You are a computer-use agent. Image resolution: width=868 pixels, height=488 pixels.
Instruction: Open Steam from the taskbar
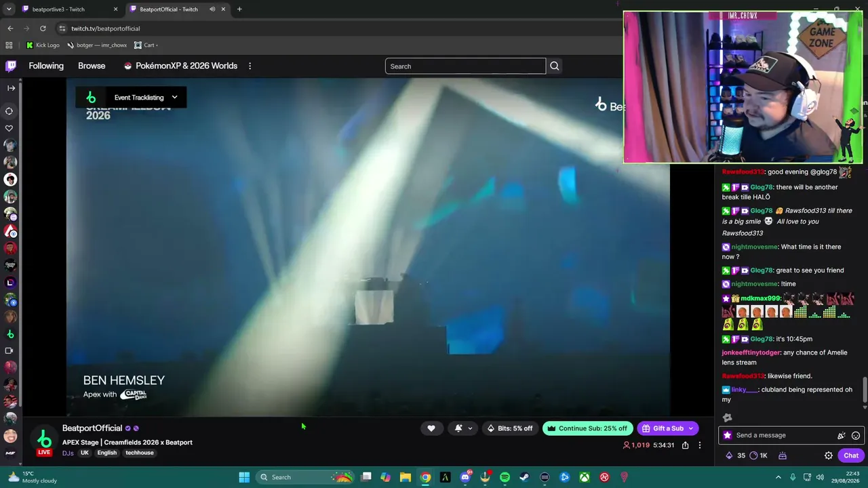(524, 477)
